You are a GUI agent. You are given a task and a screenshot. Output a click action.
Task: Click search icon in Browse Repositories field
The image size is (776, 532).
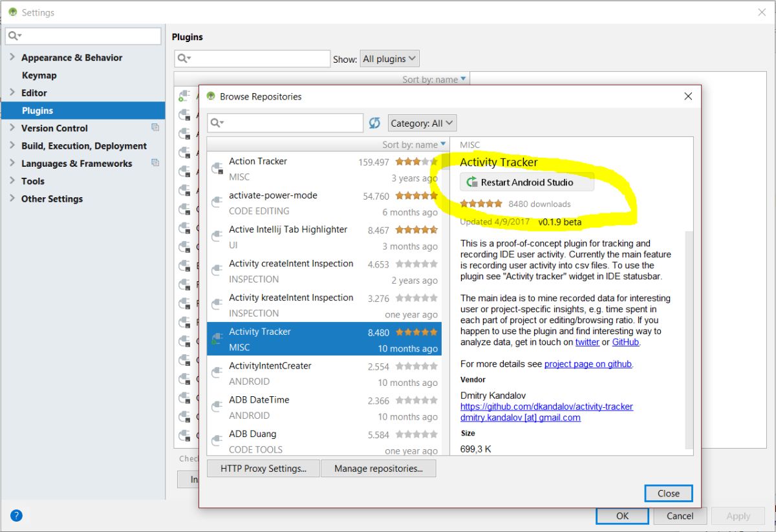click(217, 123)
